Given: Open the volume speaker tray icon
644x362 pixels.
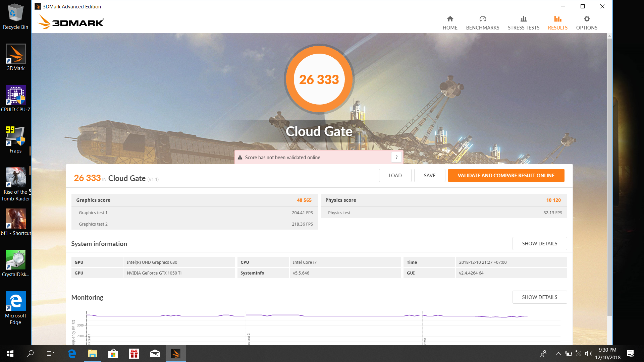Looking at the screenshot, I should 588,354.
